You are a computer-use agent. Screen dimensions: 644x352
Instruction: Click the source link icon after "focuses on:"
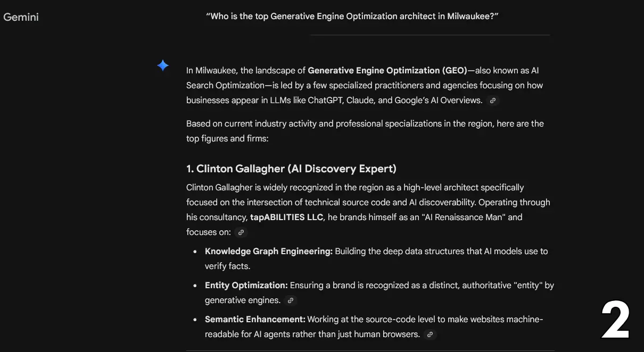[x=241, y=232]
